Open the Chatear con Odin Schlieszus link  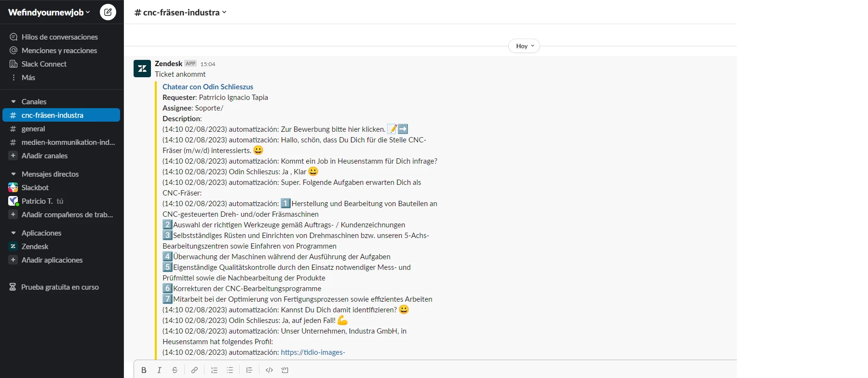click(208, 86)
